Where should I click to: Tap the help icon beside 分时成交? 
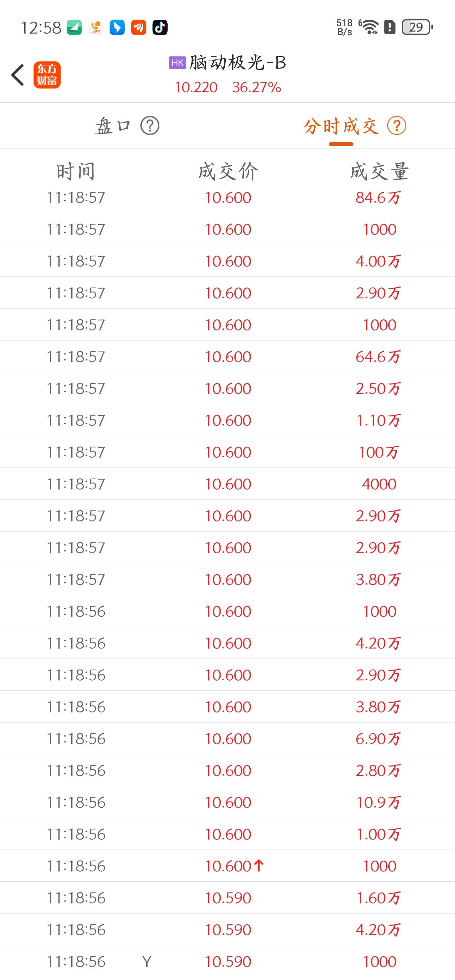pos(397,126)
